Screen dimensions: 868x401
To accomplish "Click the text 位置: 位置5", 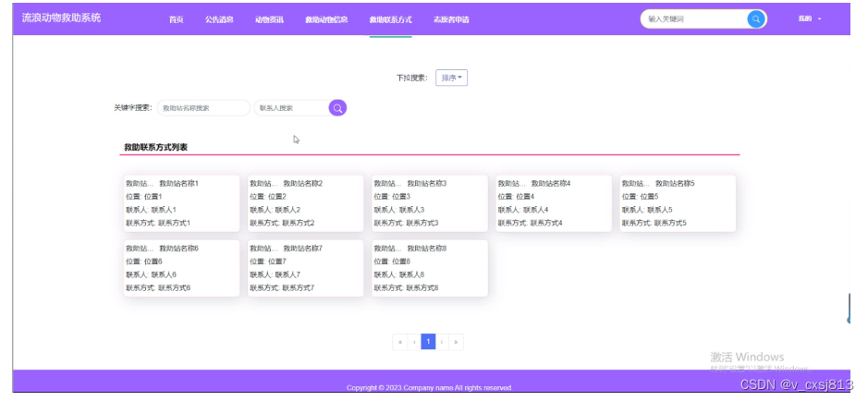I will click(x=640, y=197).
